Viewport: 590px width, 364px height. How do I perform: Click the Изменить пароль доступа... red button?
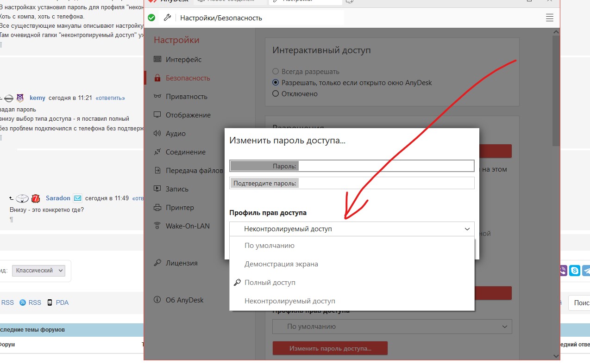click(x=330, y=349)
